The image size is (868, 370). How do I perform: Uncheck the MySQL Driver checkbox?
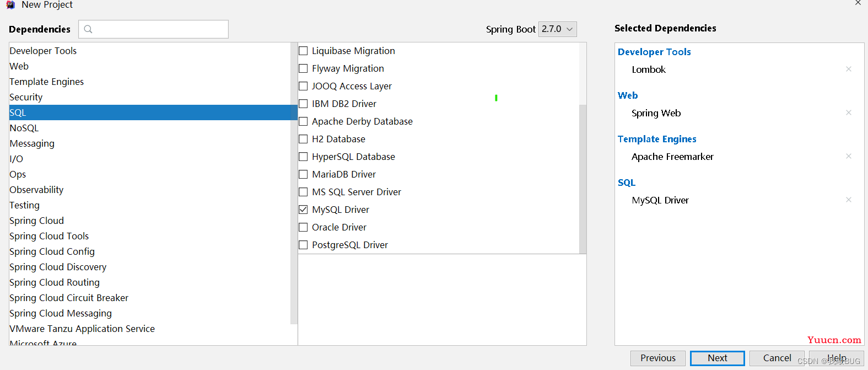point(303,210)
